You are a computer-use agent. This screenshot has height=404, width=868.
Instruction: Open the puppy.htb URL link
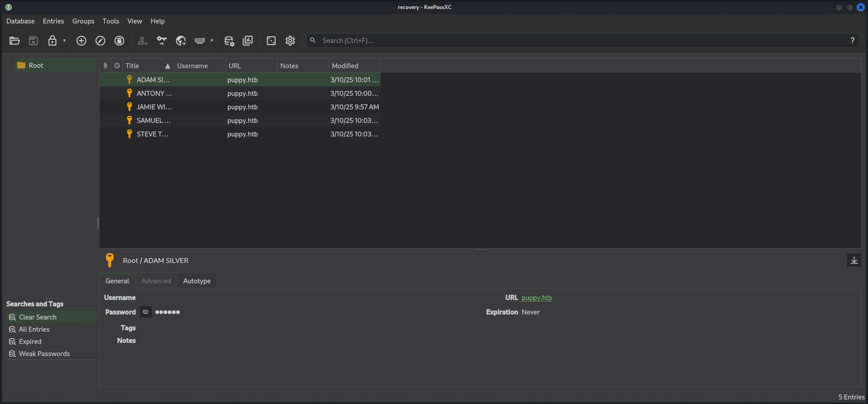(x=537, y=298)
